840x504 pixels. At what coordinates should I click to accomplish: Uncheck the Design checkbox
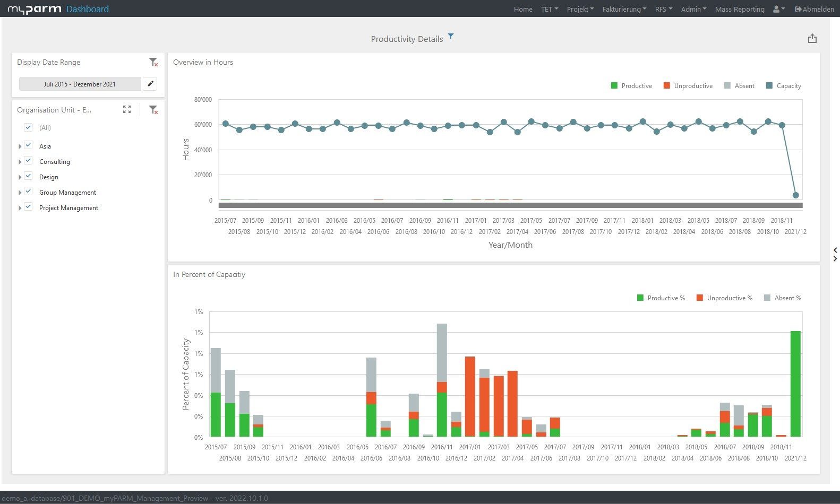click(x=29, y=177)
